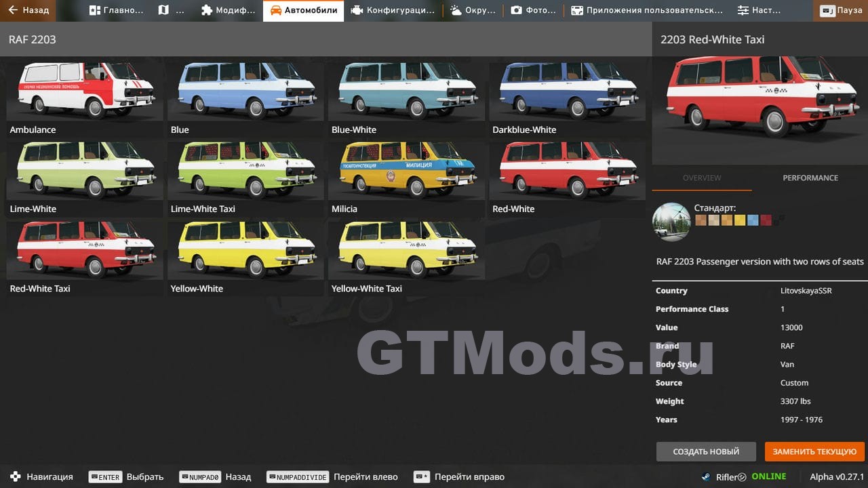This screenshot has height=488, width=868.
Task: Select the Red-White van thumbnail
Action: pos(567,178)
